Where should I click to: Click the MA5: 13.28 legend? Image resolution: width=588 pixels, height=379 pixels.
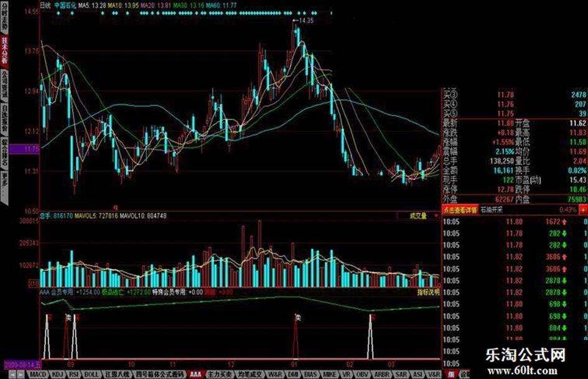[x=93, y=6]
